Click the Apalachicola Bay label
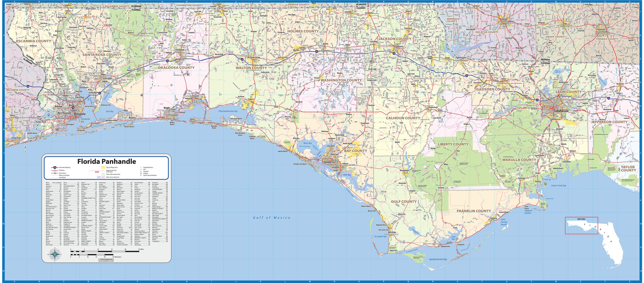Screen dimensions: 644x283 [x=438, y=259]
